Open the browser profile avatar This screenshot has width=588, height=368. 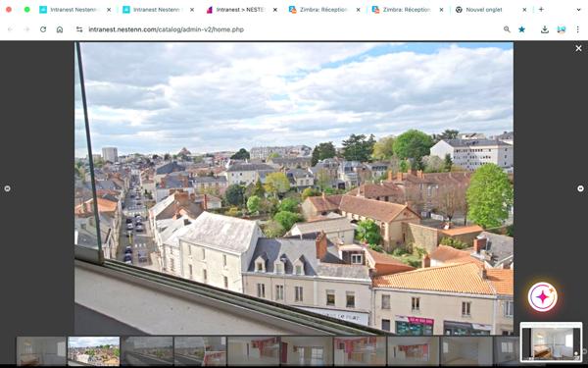click(561, 29)
